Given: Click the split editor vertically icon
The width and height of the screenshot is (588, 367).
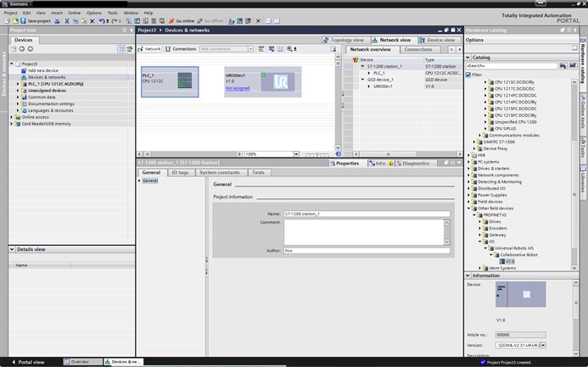Looking at the screenshot, I should 277,21.
